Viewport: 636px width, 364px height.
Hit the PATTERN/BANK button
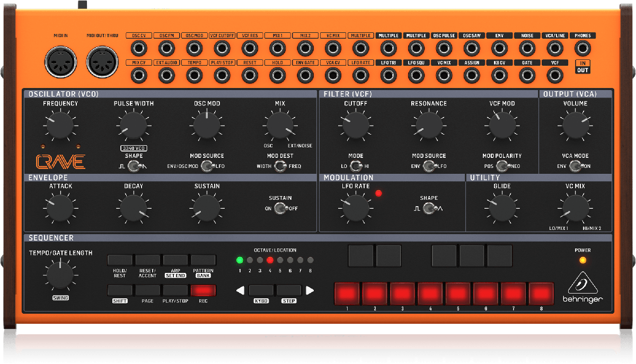click(x=204, y=260)
